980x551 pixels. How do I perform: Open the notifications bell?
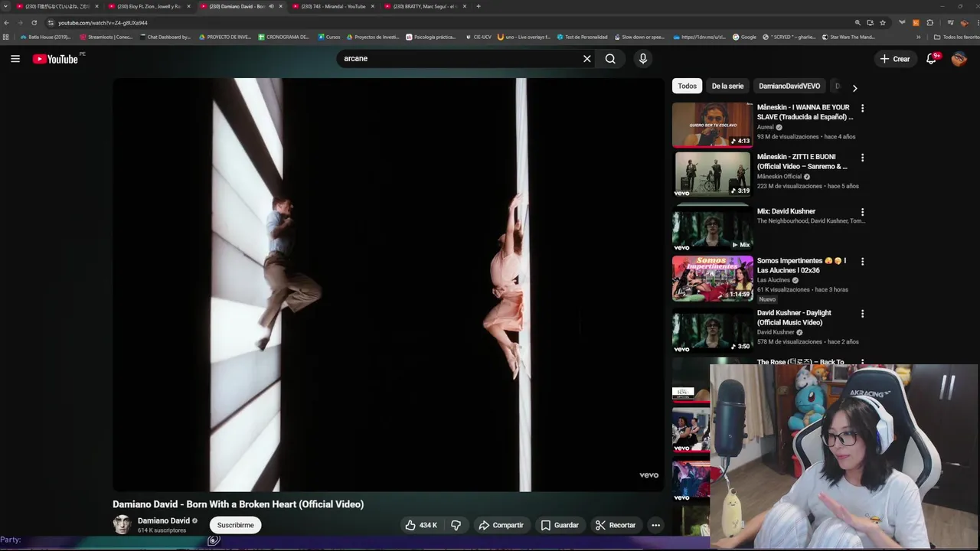[932, 59]
